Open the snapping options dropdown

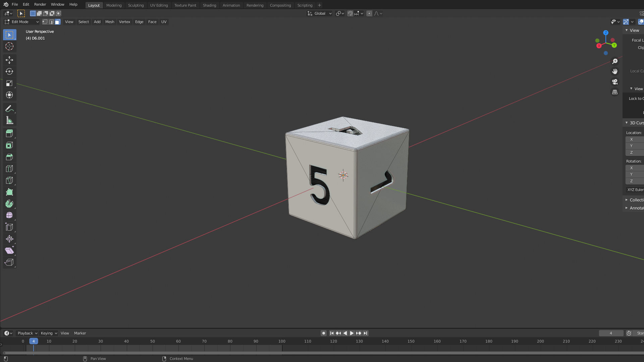359,13
